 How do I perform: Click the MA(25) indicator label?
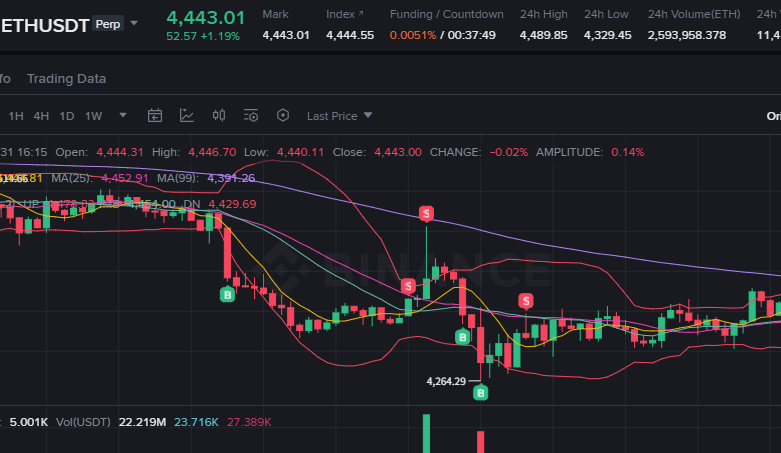(x=72, y=178)
